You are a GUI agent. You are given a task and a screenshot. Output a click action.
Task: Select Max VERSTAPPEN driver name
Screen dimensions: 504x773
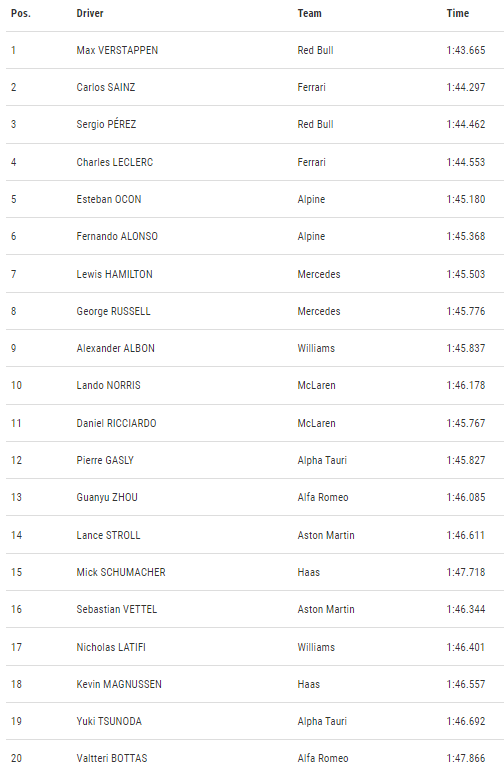(117, 50)
